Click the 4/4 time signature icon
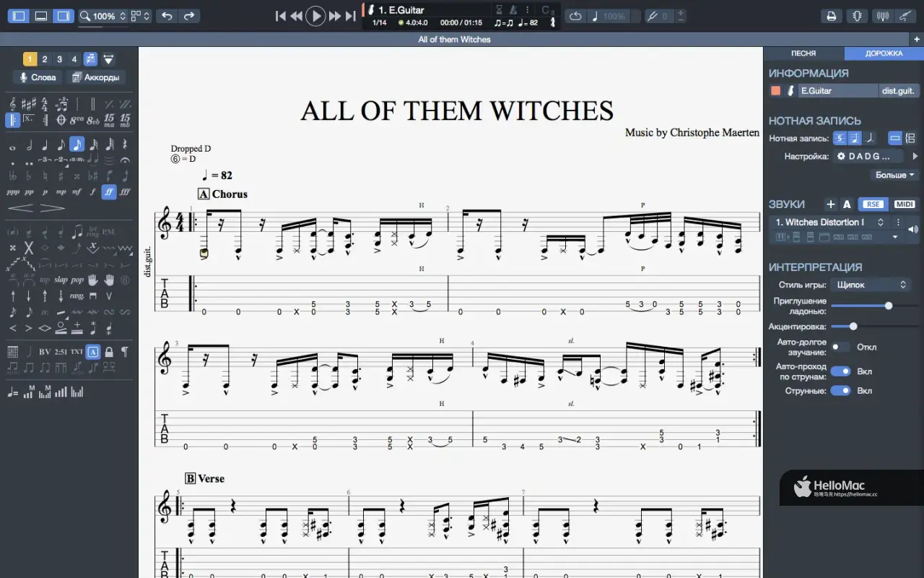Screen dimensions: 924x578 (x=45, y=104)
